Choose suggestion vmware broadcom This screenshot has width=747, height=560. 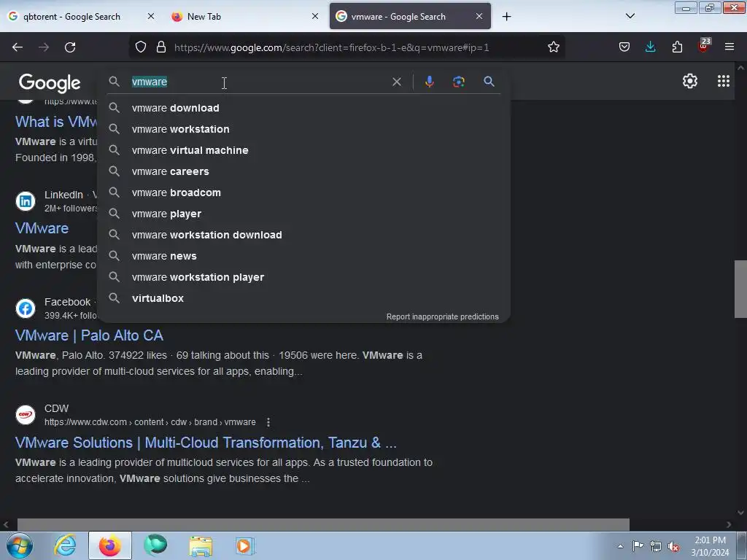point(303,192)
